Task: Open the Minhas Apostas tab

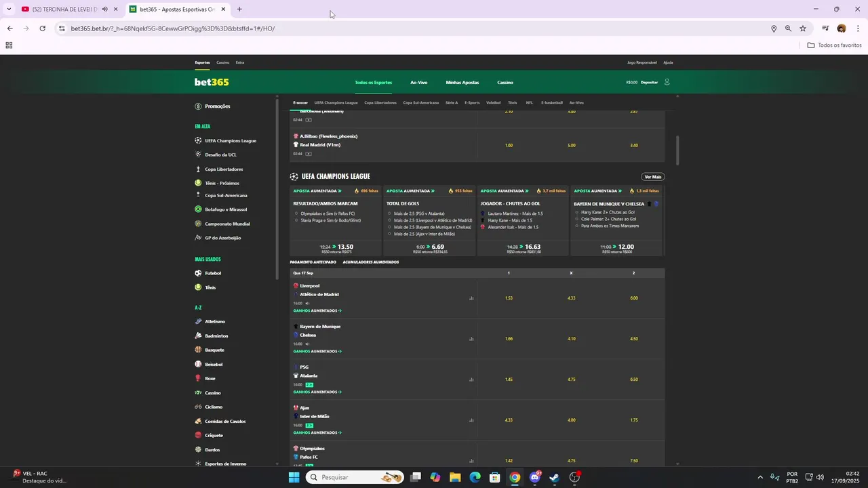Action: point(462,83)
